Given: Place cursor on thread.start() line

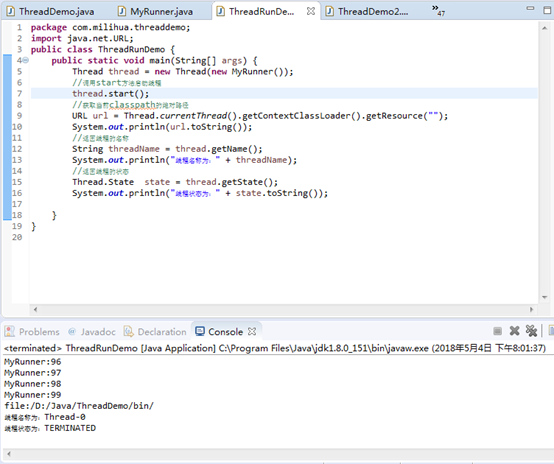Looking at the screenshot, I should (x=111, y=94).
